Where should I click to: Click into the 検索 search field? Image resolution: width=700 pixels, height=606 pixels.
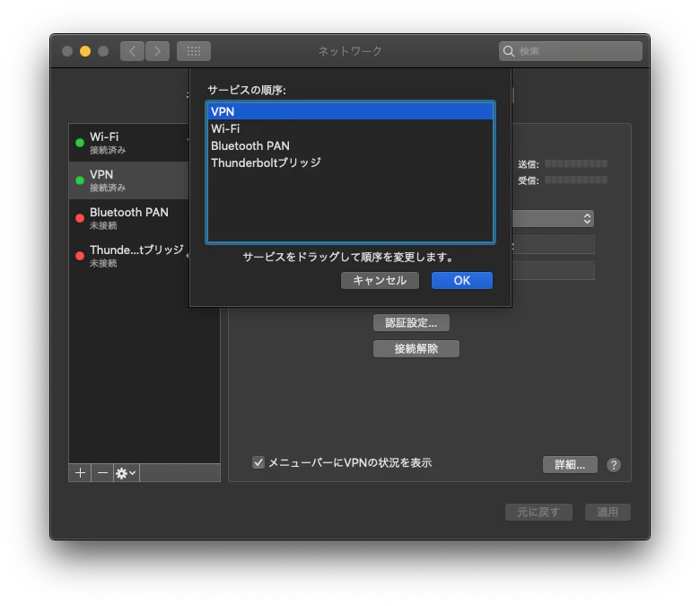coord(571,51)
